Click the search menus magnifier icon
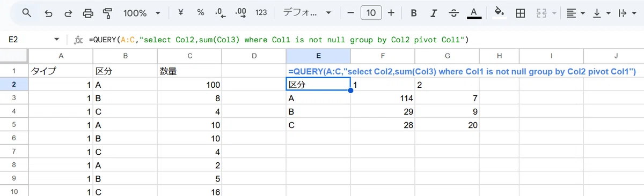Image resolution: width=644 pixels, height=196 pixels. 26,13
